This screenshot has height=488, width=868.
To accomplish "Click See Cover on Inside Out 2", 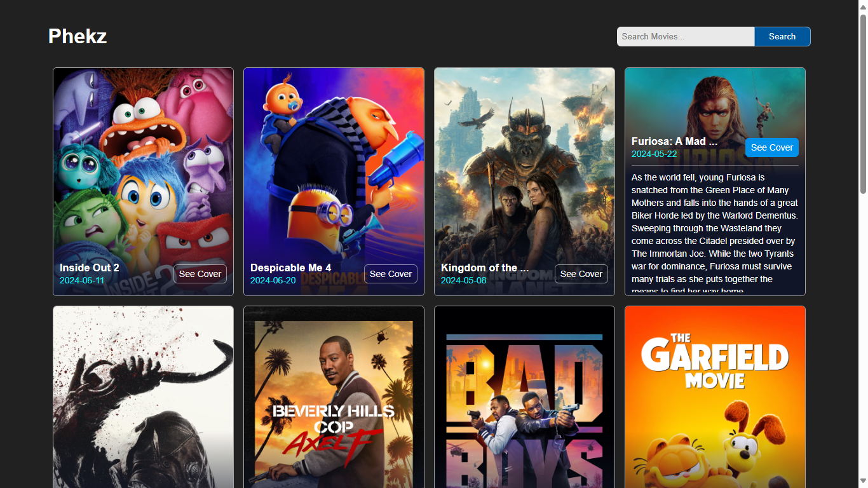I will [200, 274].
